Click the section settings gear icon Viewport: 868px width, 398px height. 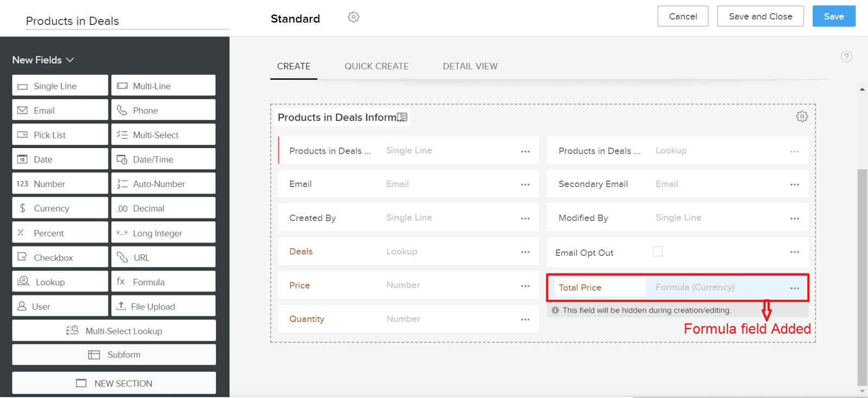coord(802,117)
